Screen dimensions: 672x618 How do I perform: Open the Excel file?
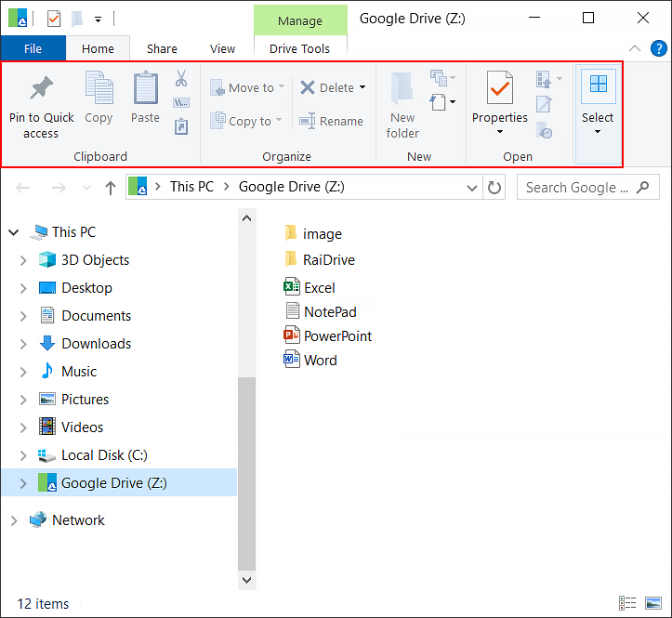point(310,287)
